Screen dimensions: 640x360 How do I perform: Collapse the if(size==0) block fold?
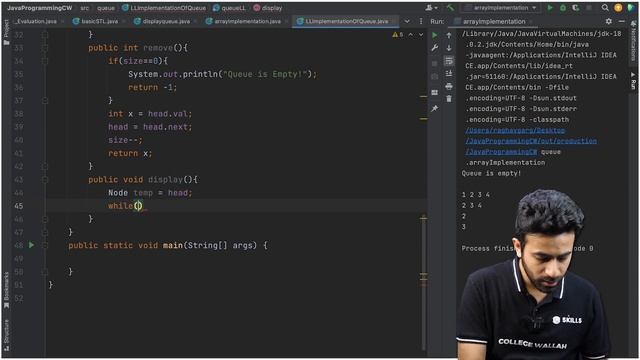(x=45, y=61)
